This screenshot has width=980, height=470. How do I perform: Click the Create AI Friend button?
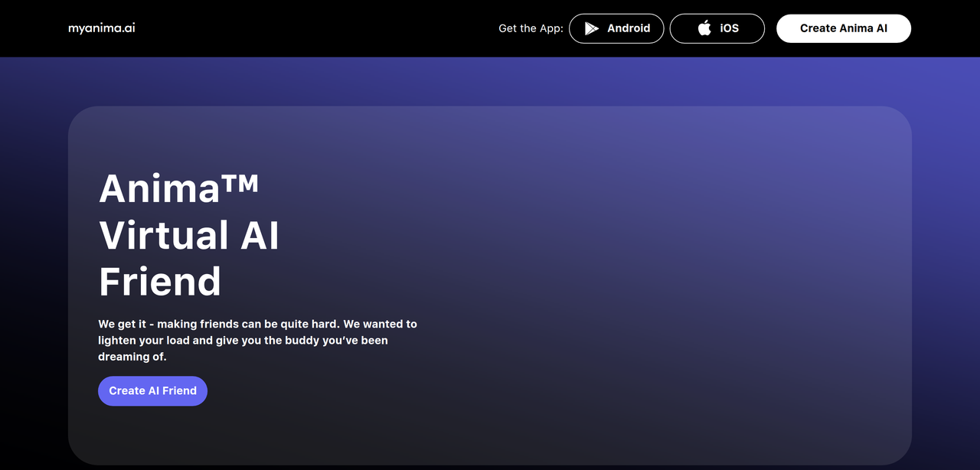tap(152, 390)
